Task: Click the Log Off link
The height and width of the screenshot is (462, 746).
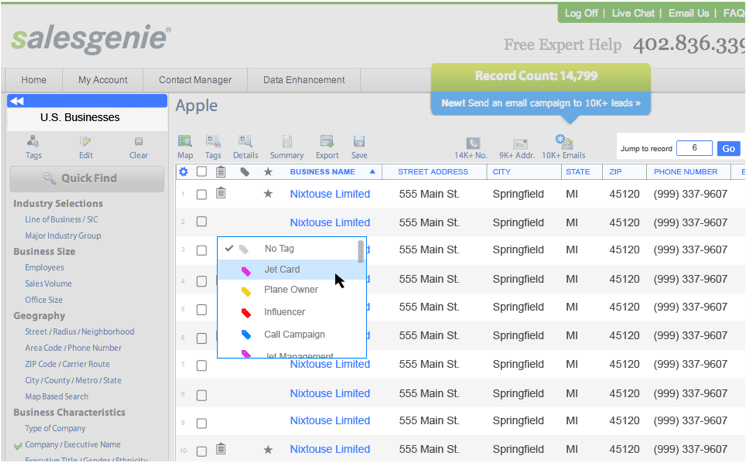Action: pos(581,13)
